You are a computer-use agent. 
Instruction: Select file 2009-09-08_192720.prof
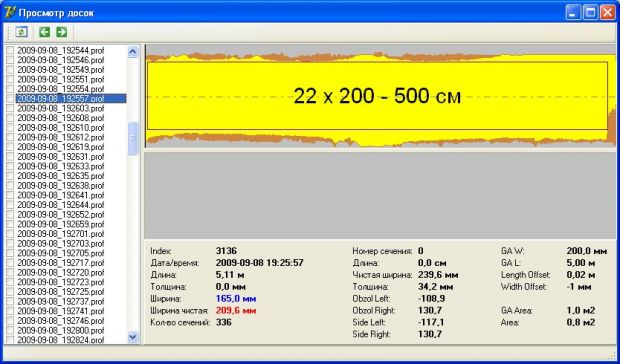(61, 272)
